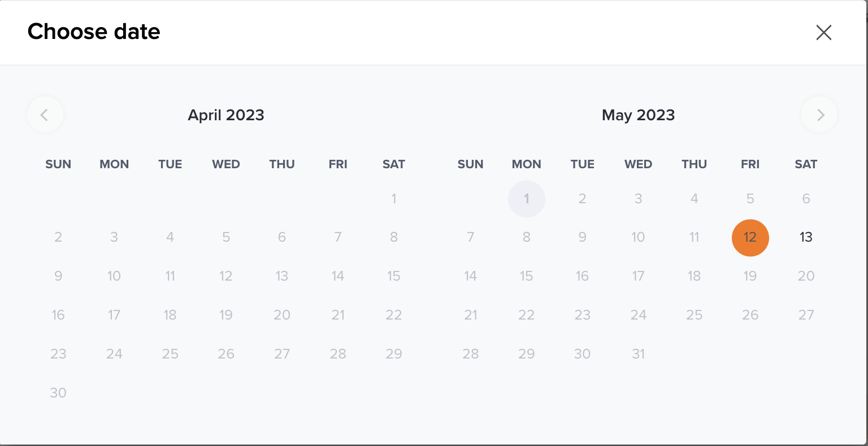The width and height of the screenshot is (868, 446).
Task: Close the Choose date dialog
Action: (824, 33)
